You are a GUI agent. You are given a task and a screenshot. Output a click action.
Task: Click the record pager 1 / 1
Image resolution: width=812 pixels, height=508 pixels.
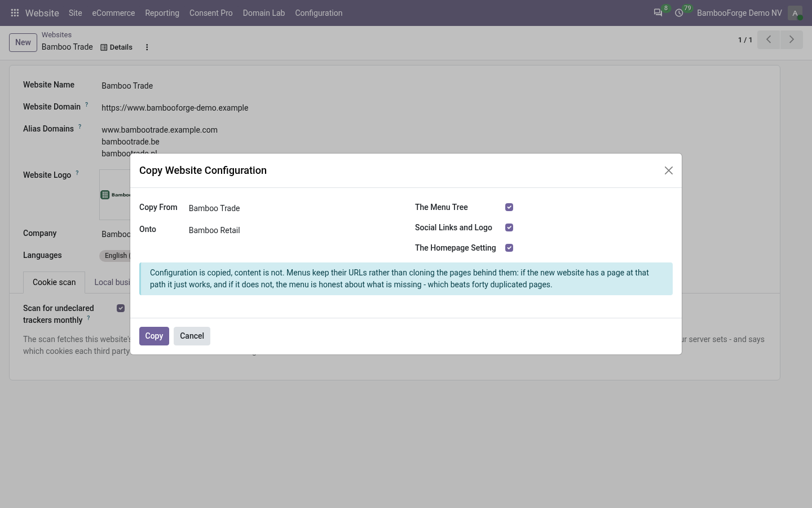click(745, 40)
